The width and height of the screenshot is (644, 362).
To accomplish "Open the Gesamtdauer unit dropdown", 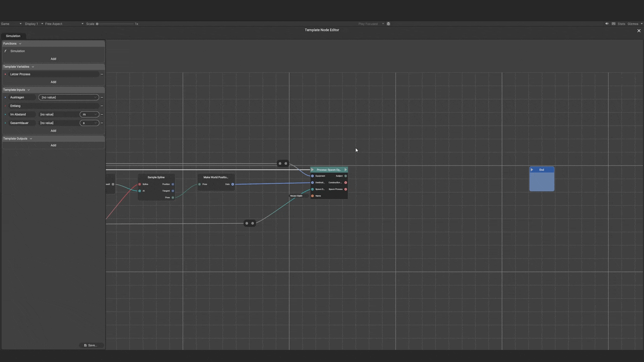I will (89, 123).
